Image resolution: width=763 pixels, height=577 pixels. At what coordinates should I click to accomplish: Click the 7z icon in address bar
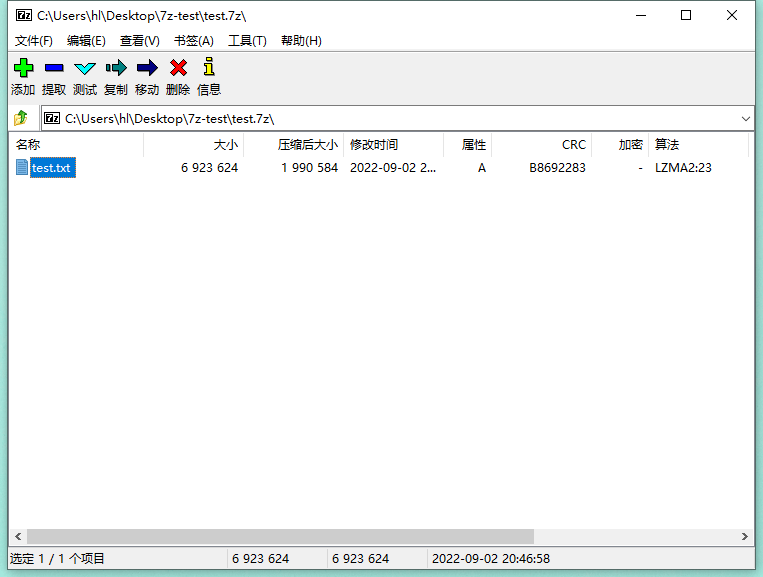click(x=52, y=118)
